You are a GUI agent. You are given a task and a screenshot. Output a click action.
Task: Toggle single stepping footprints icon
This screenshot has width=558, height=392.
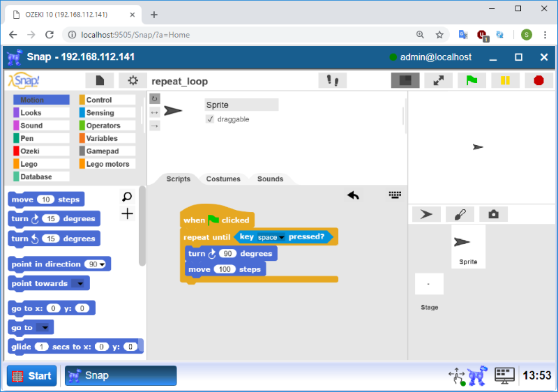point(333,80)
